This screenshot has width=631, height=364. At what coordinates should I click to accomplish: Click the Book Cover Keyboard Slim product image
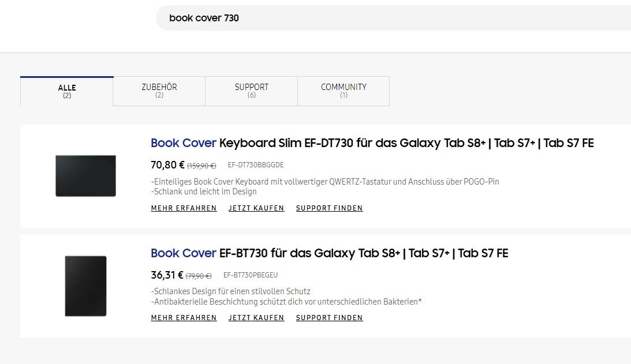pyautogui.click(x=85, y=176)
